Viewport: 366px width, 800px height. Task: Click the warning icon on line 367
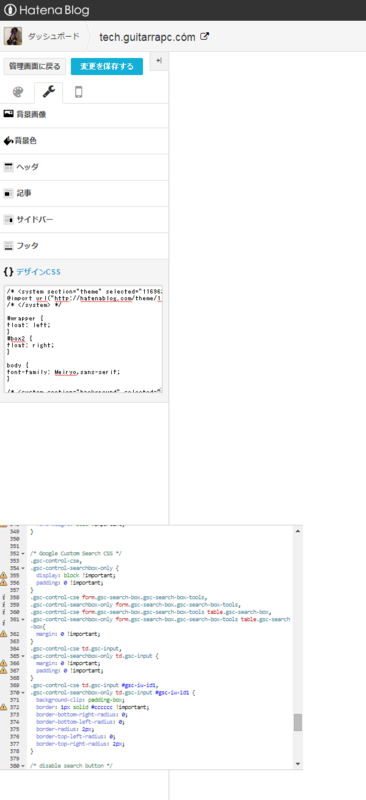click(x=4, y=670)
